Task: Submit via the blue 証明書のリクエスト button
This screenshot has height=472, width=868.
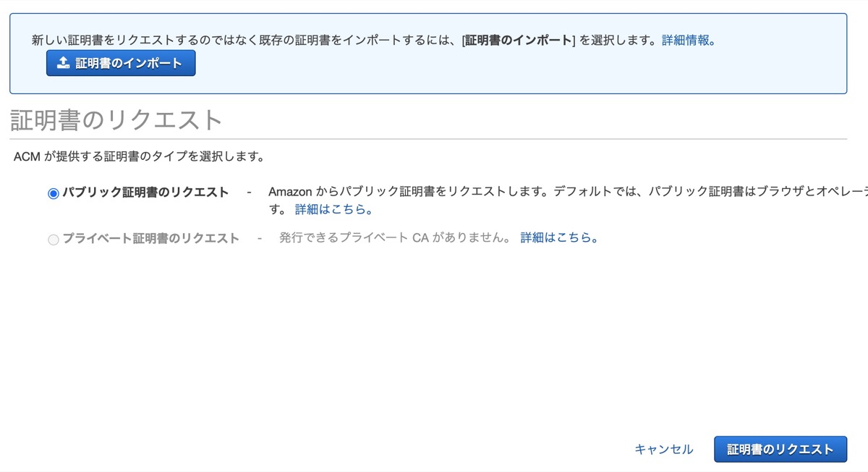Action: (x=780, y=449)
